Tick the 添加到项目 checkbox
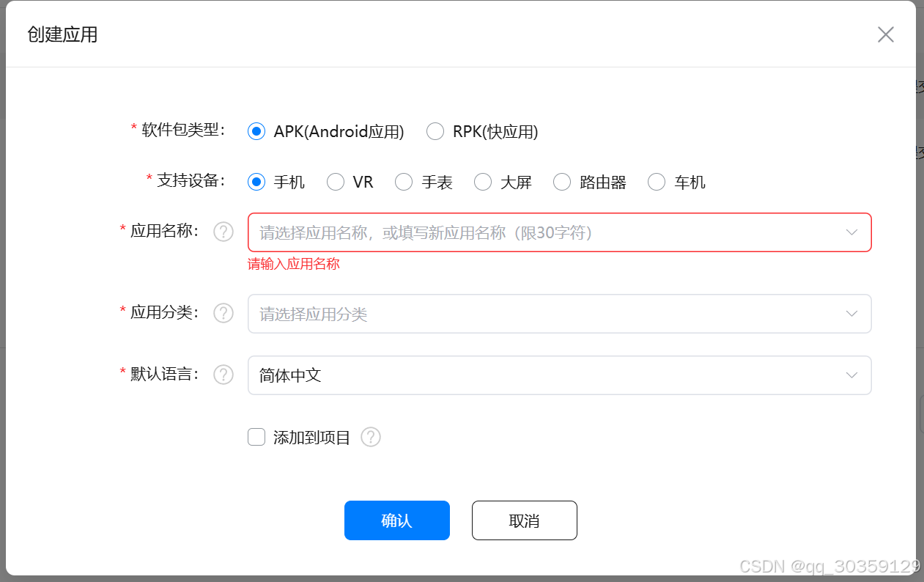 tap(256, 438)
